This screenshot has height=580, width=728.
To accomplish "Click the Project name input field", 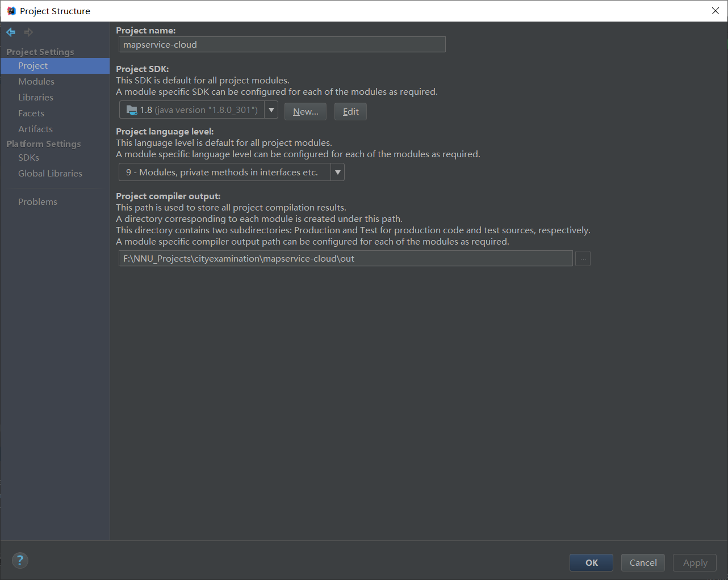I will pyautogui.click(x=282, y=44).
